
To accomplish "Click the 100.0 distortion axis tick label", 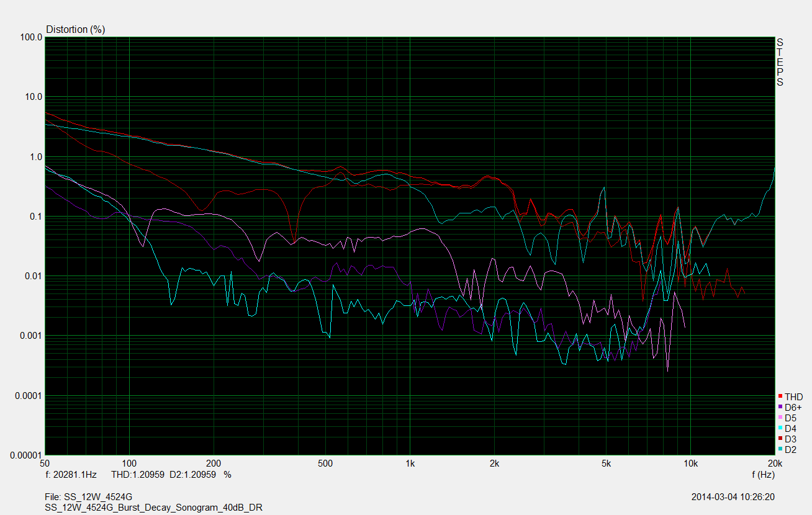I will (30, 38).
